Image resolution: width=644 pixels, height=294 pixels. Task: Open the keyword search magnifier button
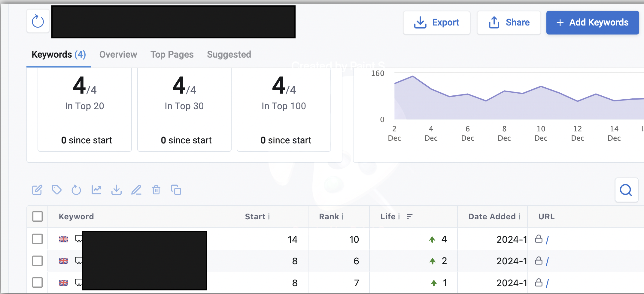626,190
